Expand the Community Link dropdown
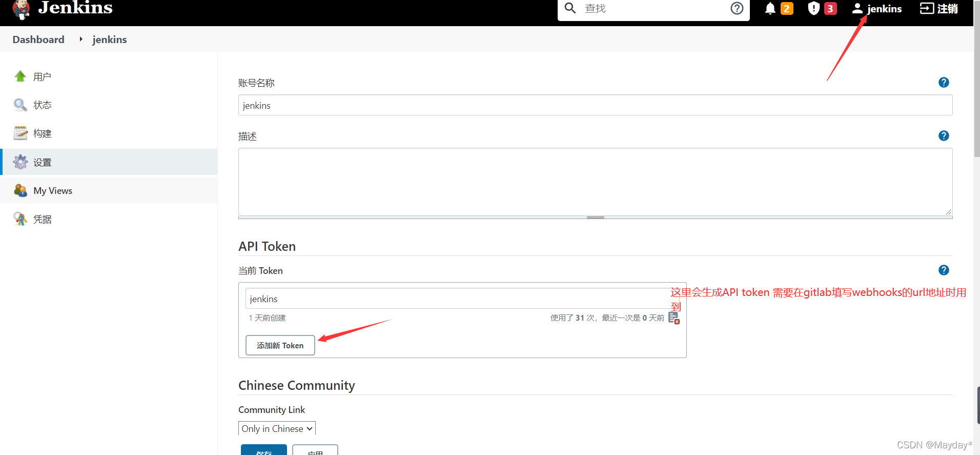Screen dimensions: 980x455 (x=277, y=428)
